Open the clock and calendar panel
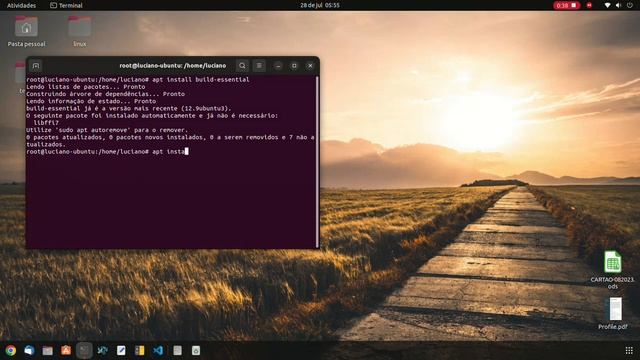The width and height of the screenshot is (640, 360). [320, 5]
